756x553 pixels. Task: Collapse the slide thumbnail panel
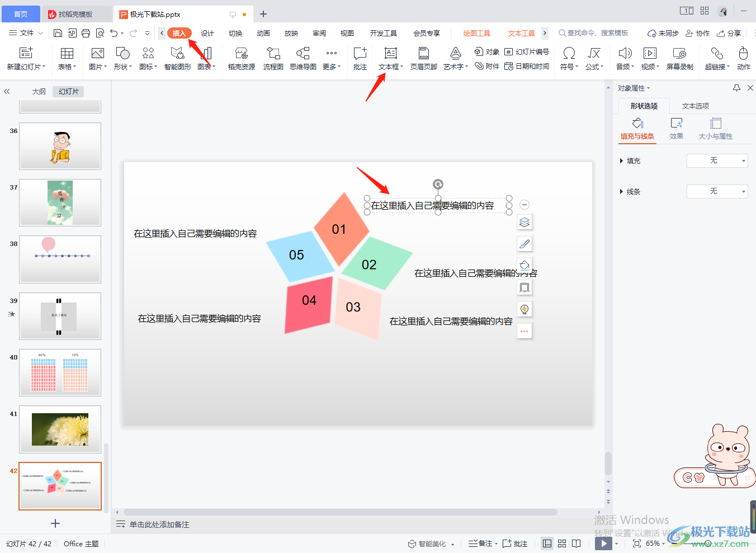(7, 91)
